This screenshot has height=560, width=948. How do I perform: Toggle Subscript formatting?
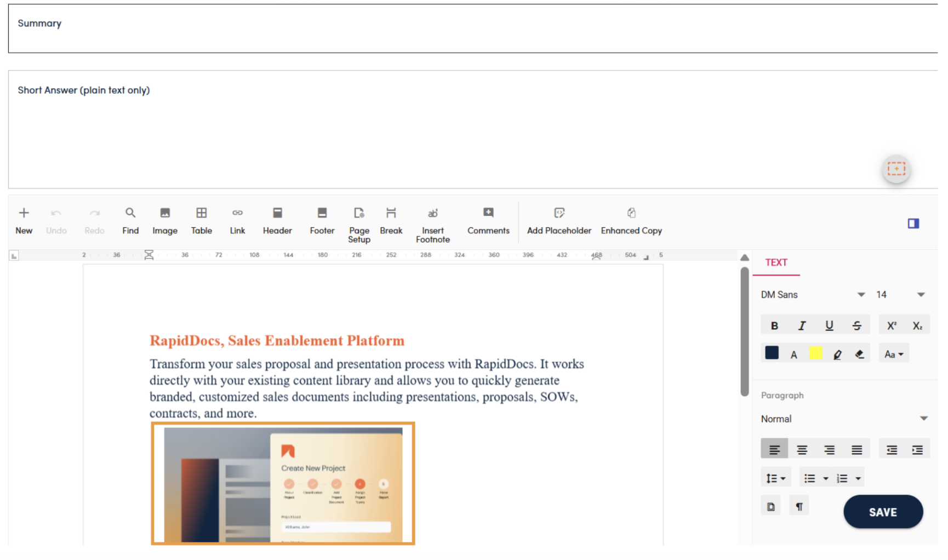pos(917,325)
